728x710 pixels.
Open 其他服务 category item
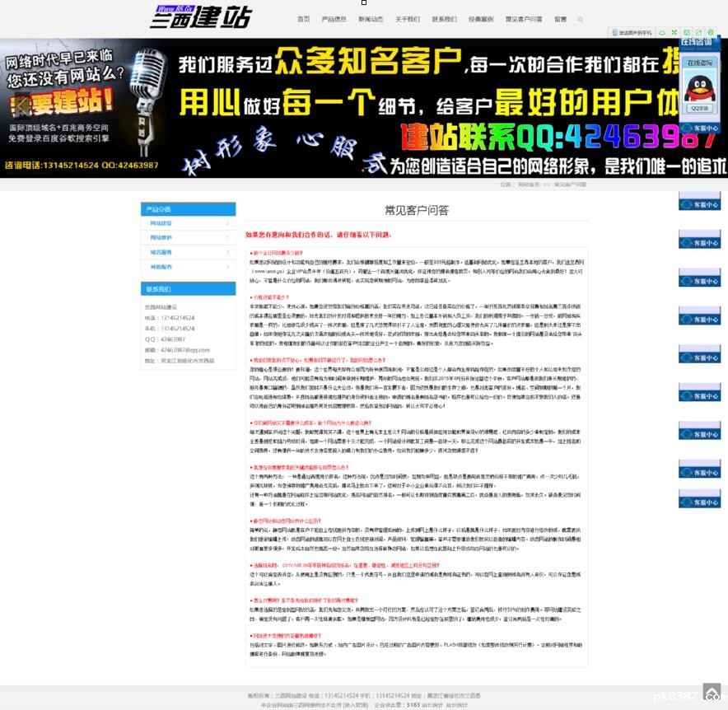[161, 267]
